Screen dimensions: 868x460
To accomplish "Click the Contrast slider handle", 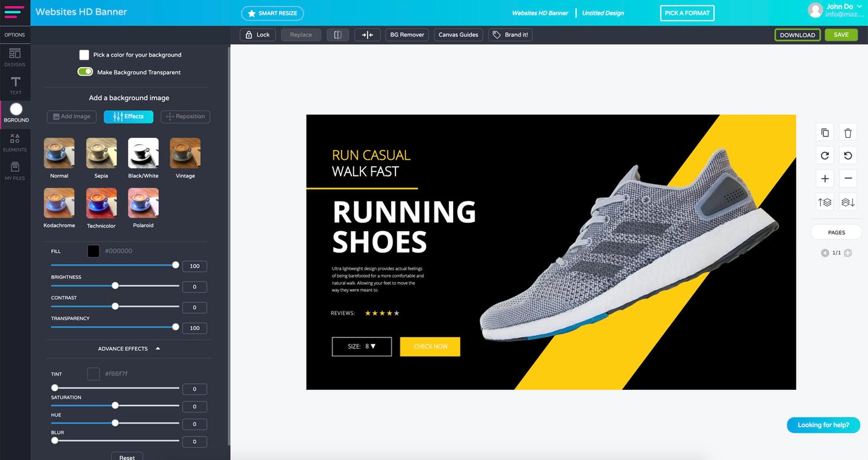I will click(x=115, y=306).
